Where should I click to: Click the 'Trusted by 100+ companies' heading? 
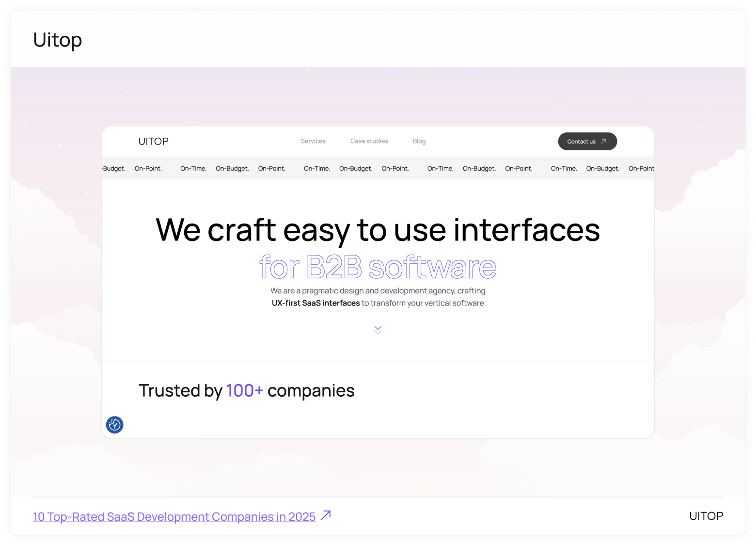[x=247, y=390]
